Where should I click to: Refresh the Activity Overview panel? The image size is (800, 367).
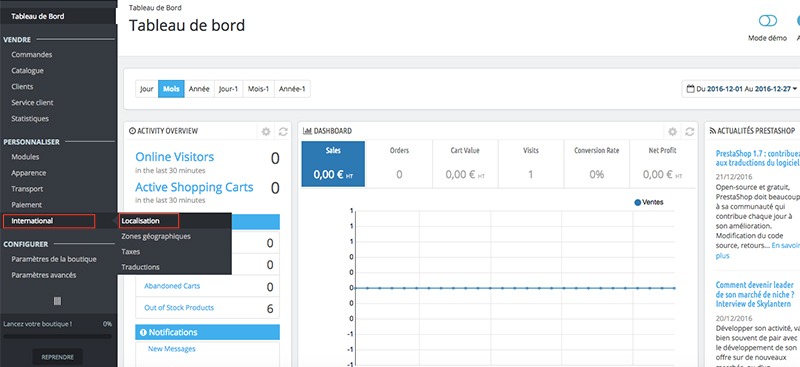283,132
